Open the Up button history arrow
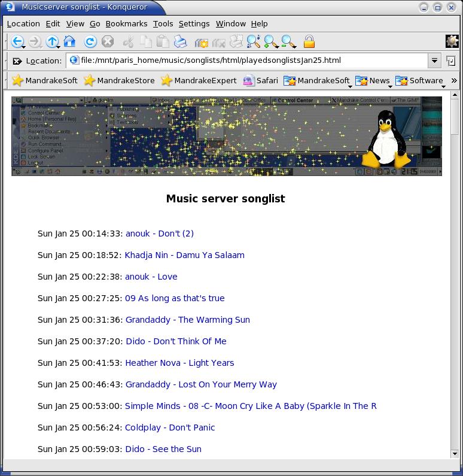Screen dimensions: 463x476 coord(58,47)
